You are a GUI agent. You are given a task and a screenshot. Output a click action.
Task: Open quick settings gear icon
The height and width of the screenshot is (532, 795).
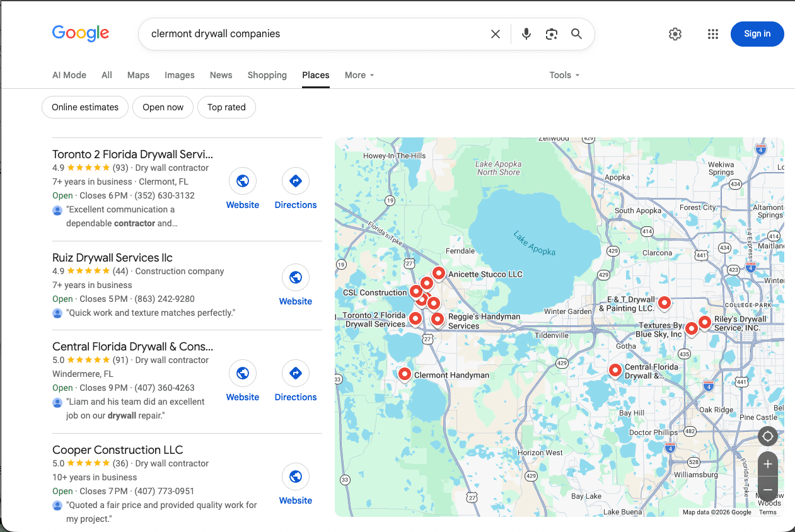pos(675,34)
